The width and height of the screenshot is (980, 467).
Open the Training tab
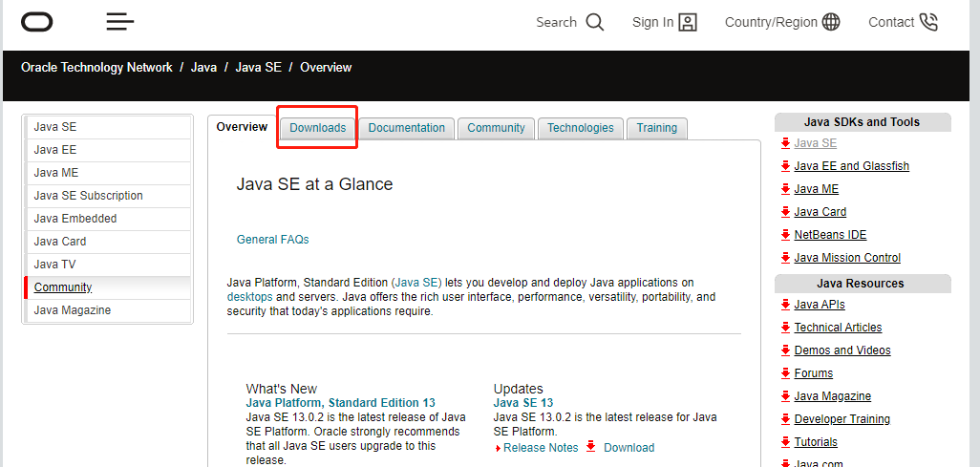tap(657, 128)
